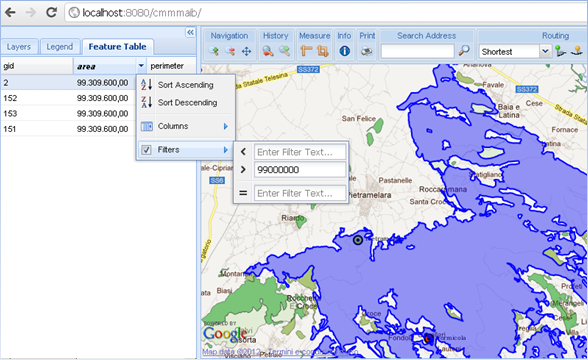Click the search address magnifier icon

(x=464, y=51)
